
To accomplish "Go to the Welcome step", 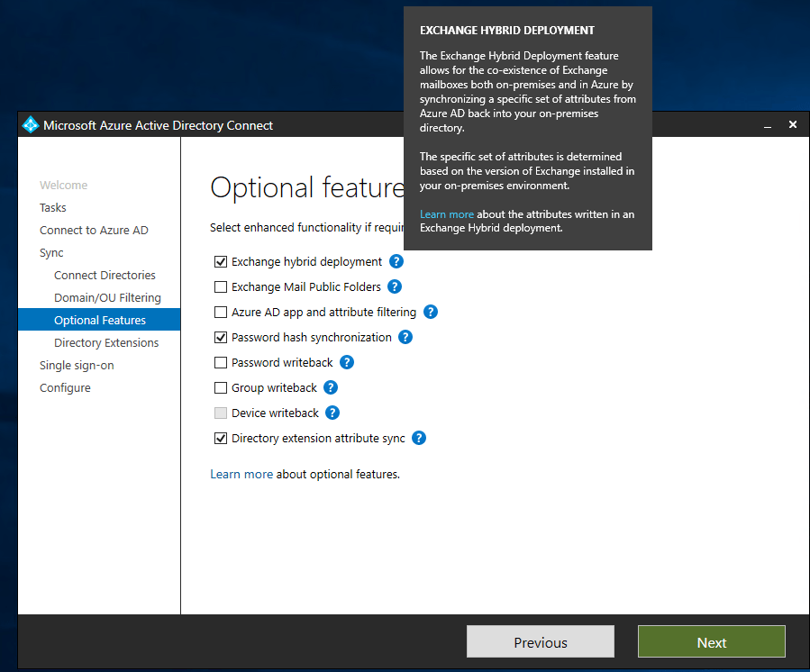I will click(x=64, y=185).
